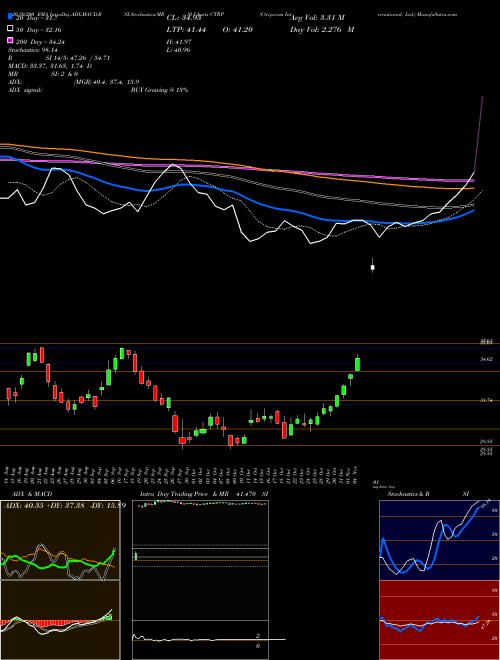Click the 'L: 40.96' low value
Viewport: 500px width, 660px height.
[x=179, y=50]
